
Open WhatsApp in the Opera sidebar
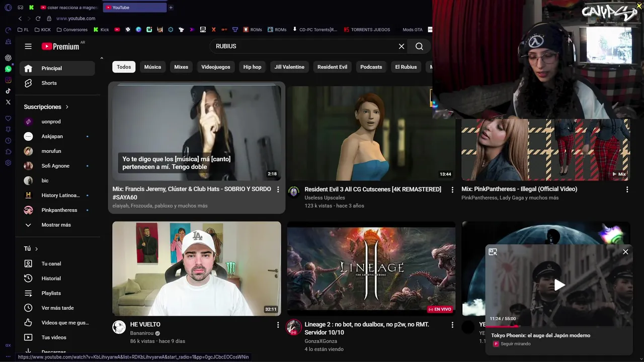click(x=8, y=69)
